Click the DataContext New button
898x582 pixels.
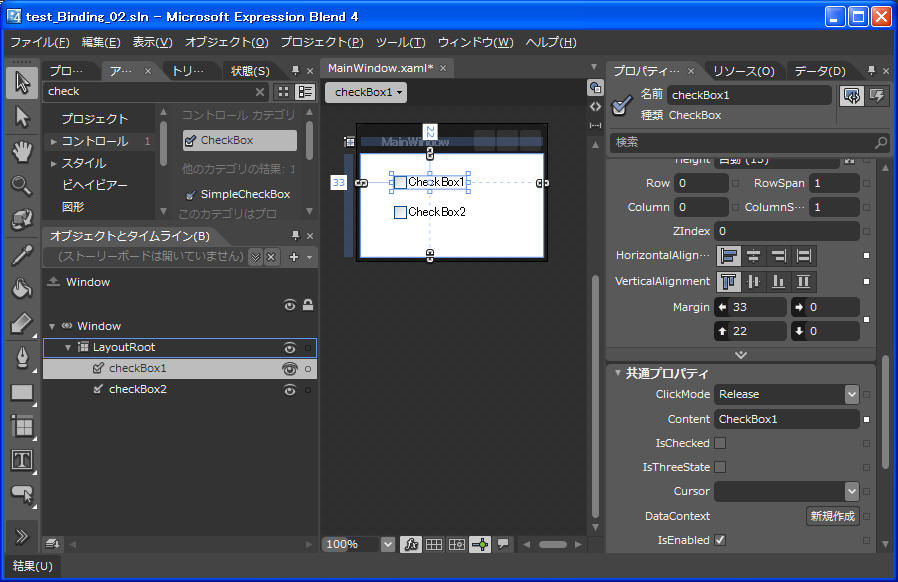(x=832, y=516)
